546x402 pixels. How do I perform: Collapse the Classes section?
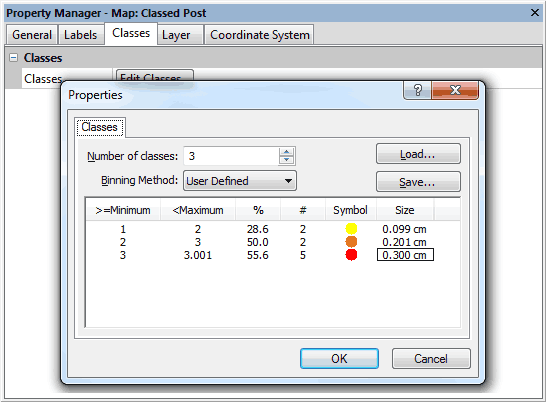[x=13, y=57]
